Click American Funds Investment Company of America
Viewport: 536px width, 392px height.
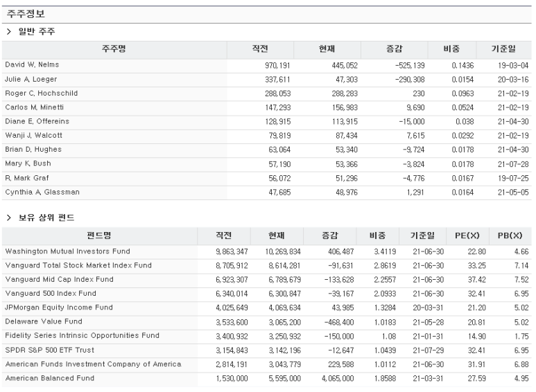coord(93,364)
